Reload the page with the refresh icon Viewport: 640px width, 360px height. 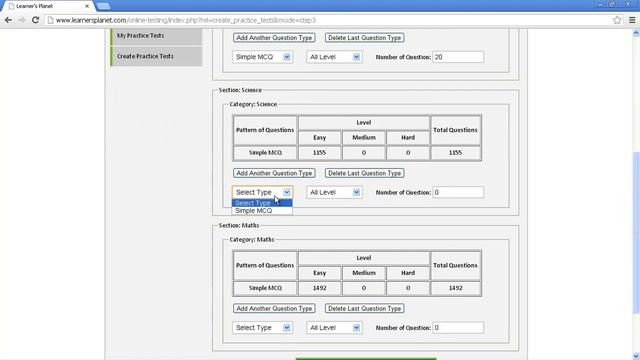pos(35,20)
